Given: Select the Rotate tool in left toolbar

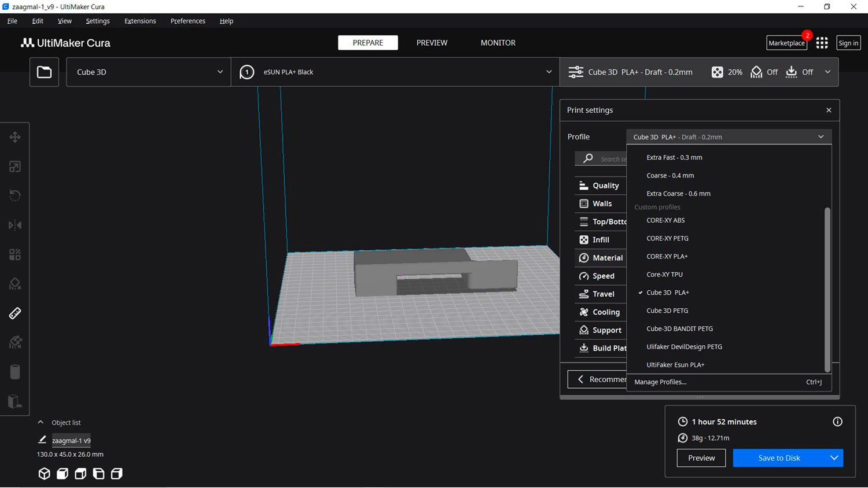Looking at the screenshot, I should click(15, 195).
